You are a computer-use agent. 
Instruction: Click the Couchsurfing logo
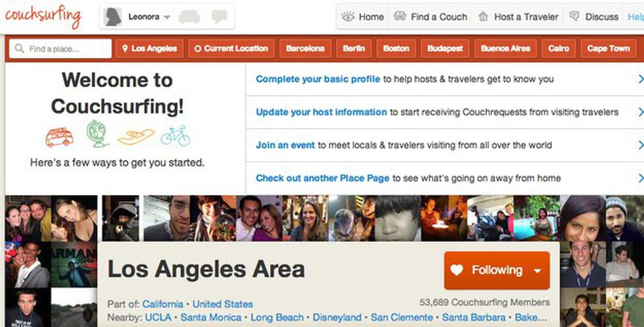[43, 16]
